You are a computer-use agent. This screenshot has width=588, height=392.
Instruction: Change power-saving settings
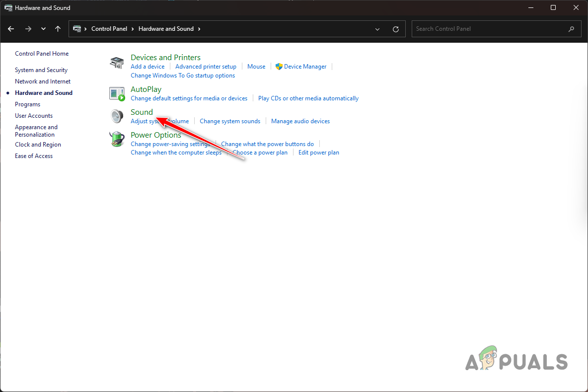(170, 144)
